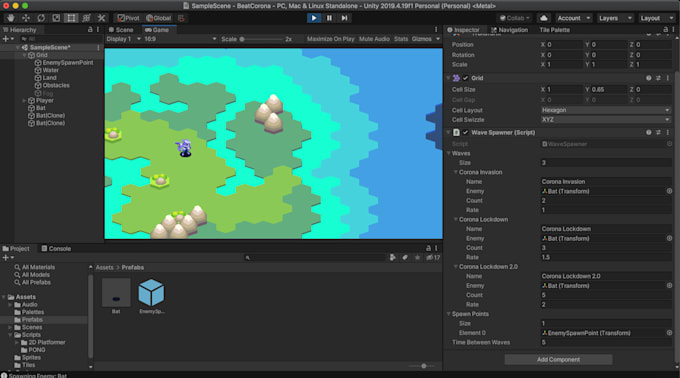The height and width of the screenshot is (378, 680).
Task: Select the Rotate tool
Action: point(41,18)
